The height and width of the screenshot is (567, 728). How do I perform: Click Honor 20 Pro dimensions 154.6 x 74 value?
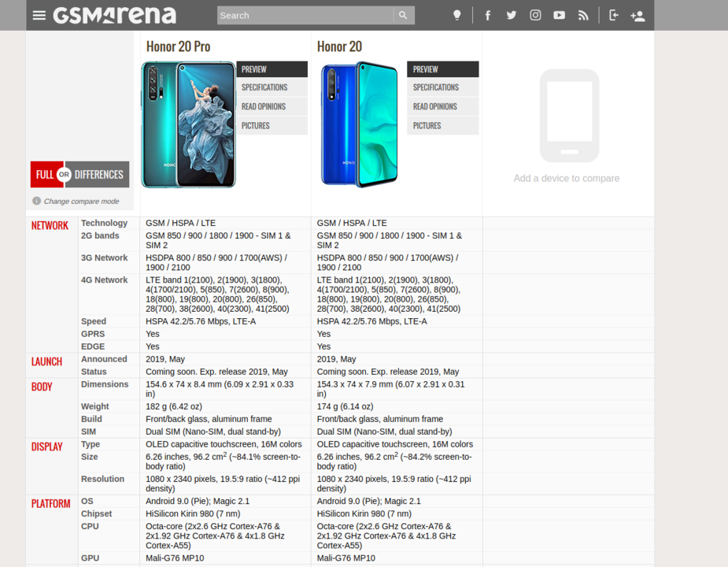[220, 389]
